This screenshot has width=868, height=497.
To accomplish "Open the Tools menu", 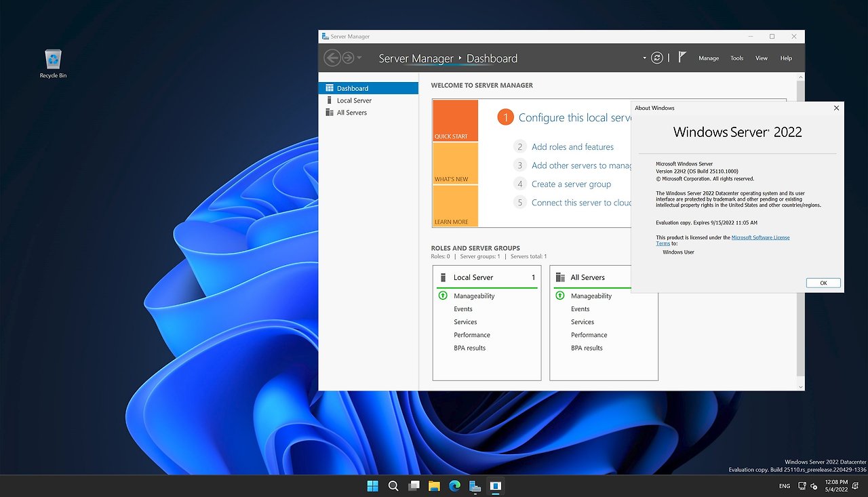I will coord(737,58).
